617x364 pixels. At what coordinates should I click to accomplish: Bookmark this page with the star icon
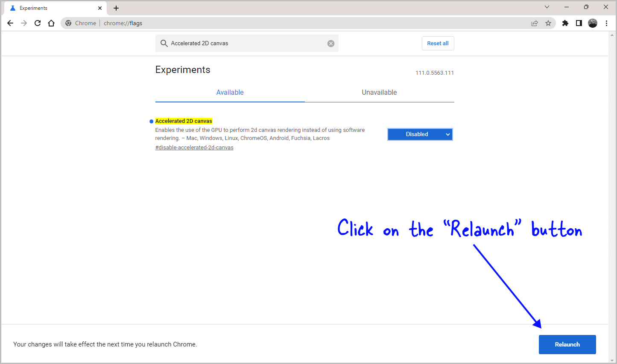[x=548, y=23]
